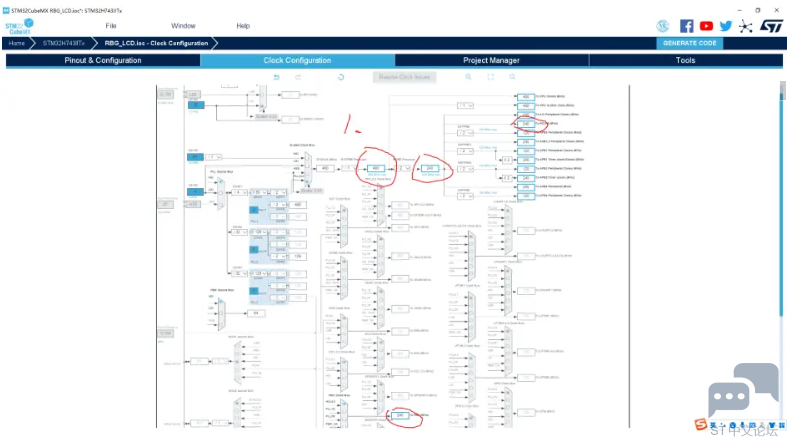Click the To CPU Clocks value field
Viewport: 787px width, 446px height.
(526, 96)
